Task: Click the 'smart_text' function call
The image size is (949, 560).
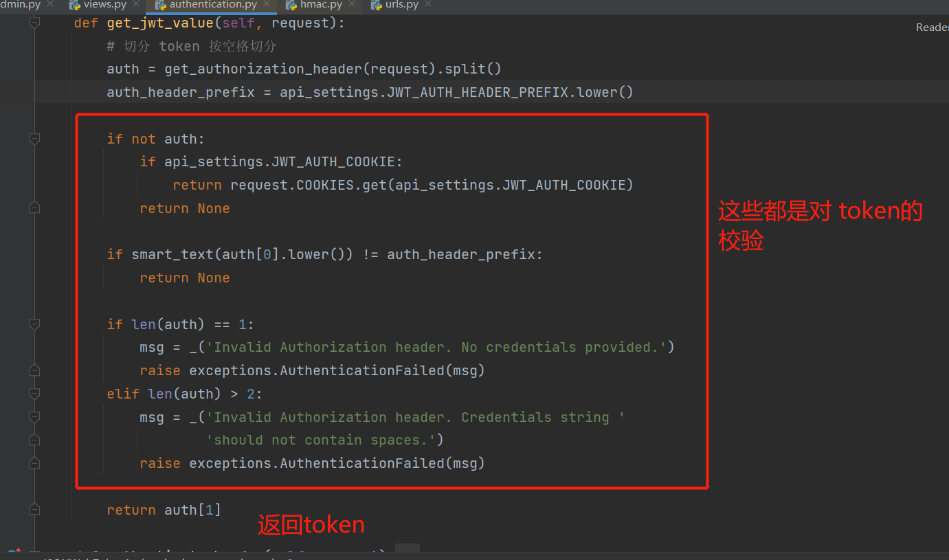Action: tap(172, 254)
